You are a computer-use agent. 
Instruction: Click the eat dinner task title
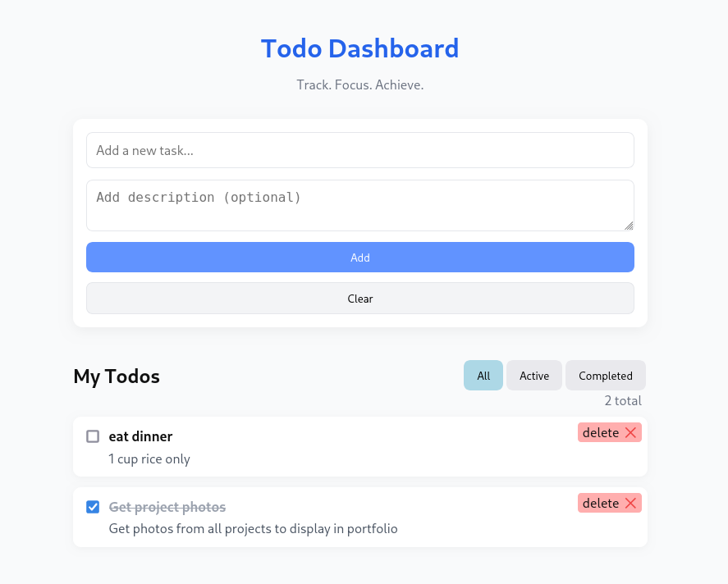tap(140, 436)
